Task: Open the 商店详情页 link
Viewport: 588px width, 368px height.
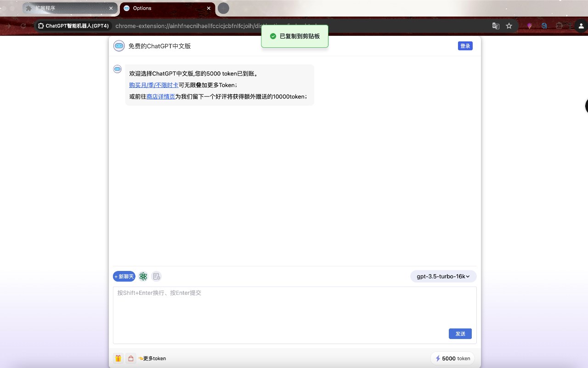Action: coord(161,97)
